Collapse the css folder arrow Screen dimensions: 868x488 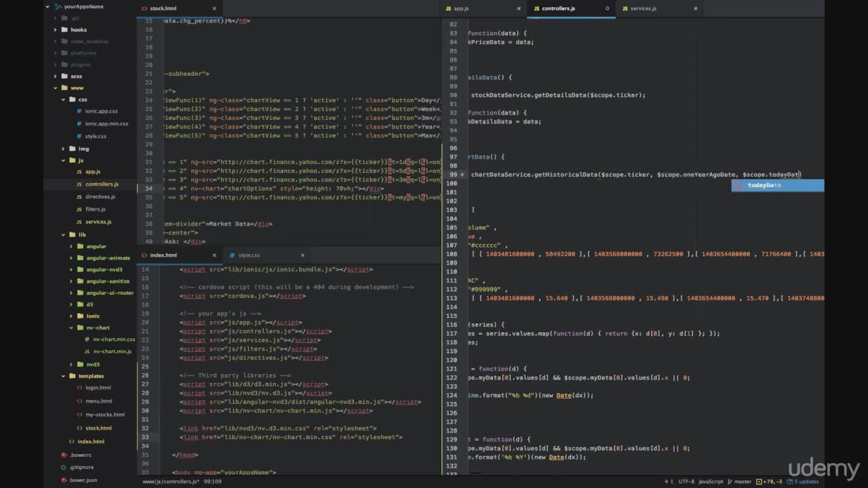[x=64, y=99]
